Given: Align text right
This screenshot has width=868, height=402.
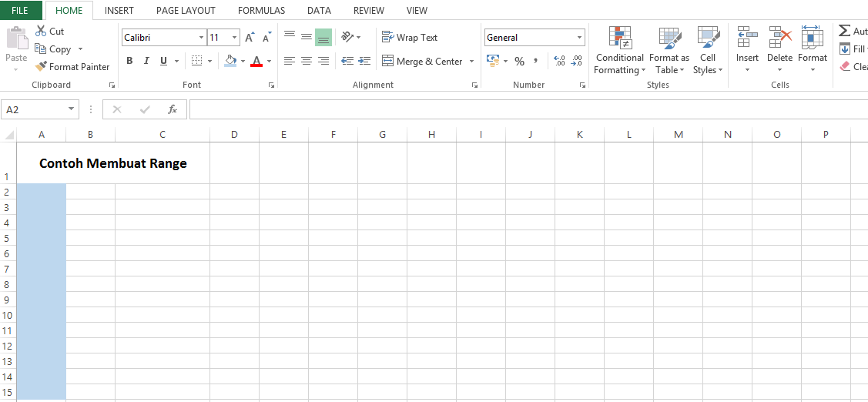Looking at the screenshot, I should coord(323,61).
